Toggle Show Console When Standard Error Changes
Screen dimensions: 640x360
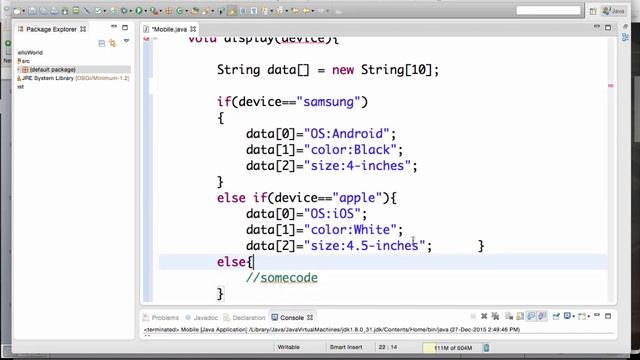542,316
